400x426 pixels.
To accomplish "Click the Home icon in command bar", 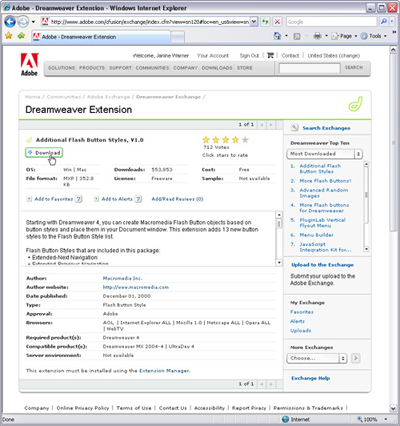I will click(277, 36).
